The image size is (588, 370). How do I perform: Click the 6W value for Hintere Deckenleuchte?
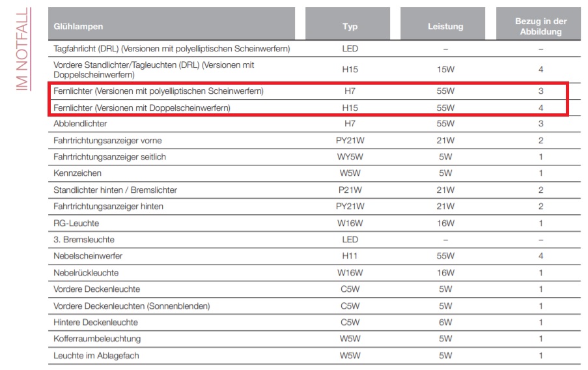[445, 322]
